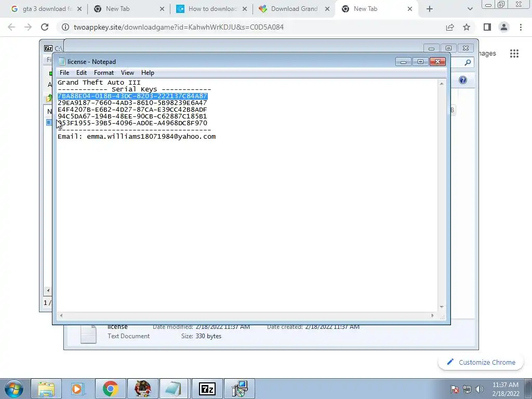
Task: Open Chrome profile avatar
Action: [x=504, y=27]
